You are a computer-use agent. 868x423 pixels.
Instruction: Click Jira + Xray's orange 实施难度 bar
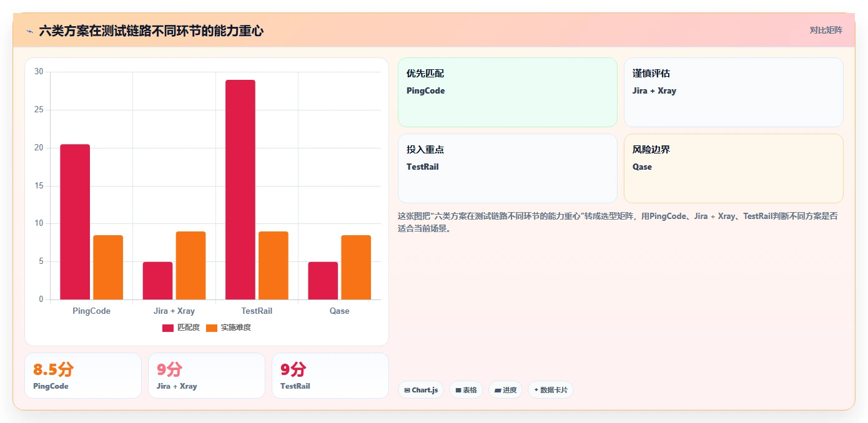(190, 265)
